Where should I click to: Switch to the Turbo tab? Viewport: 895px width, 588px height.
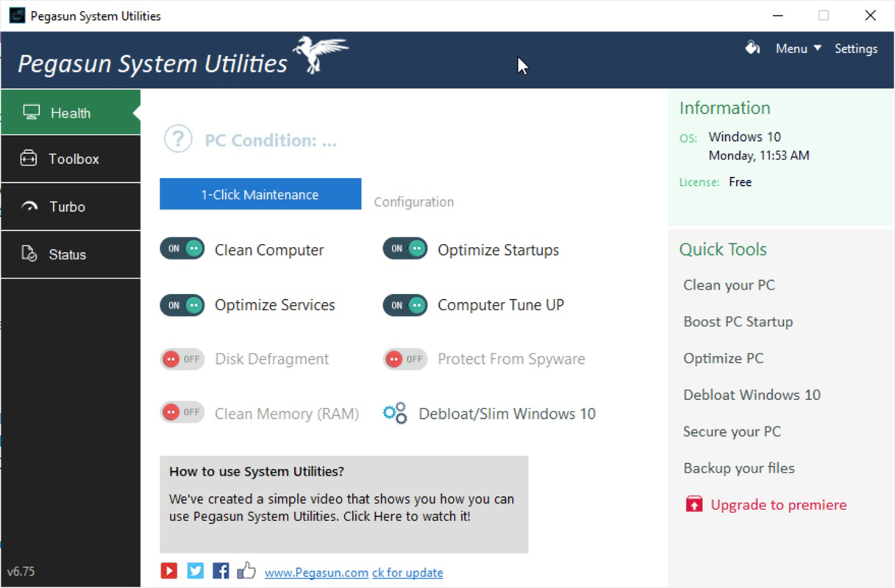tap(71, 207)
